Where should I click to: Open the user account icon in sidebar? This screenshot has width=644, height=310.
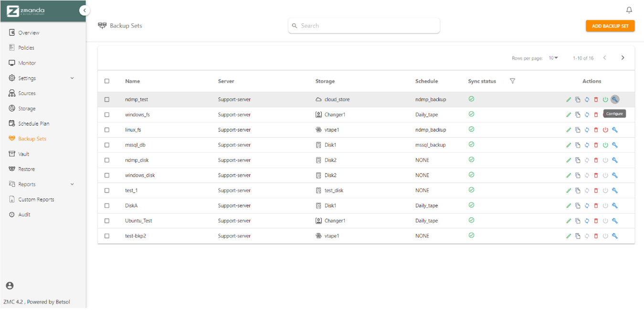[x=10, y=286]
